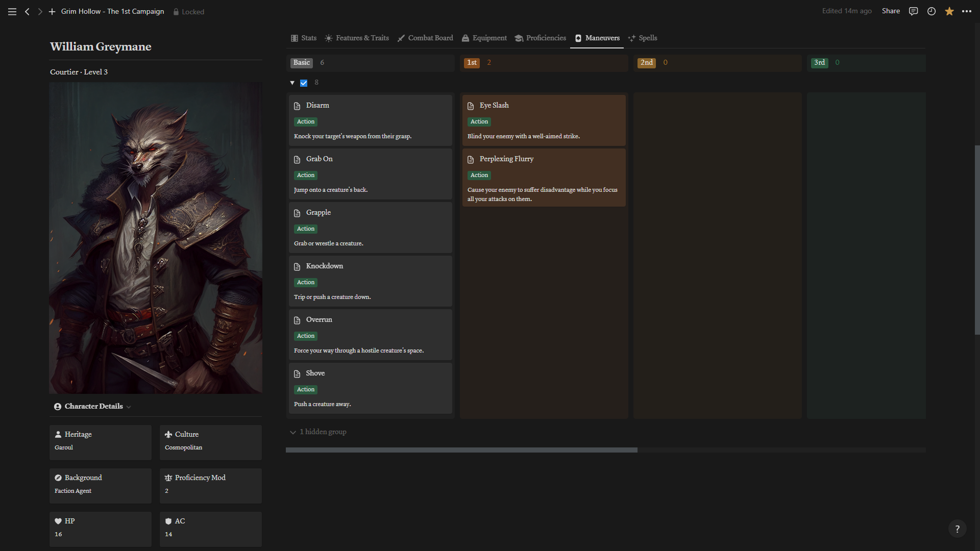Click the green 3rd level tag
980x551 pixels.
tap(819, 63)
